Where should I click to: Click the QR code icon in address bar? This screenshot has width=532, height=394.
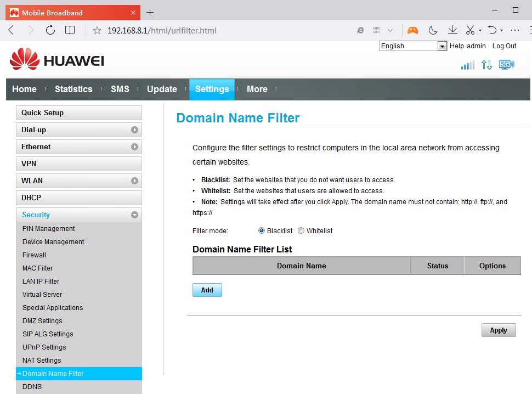click(376, 31)
